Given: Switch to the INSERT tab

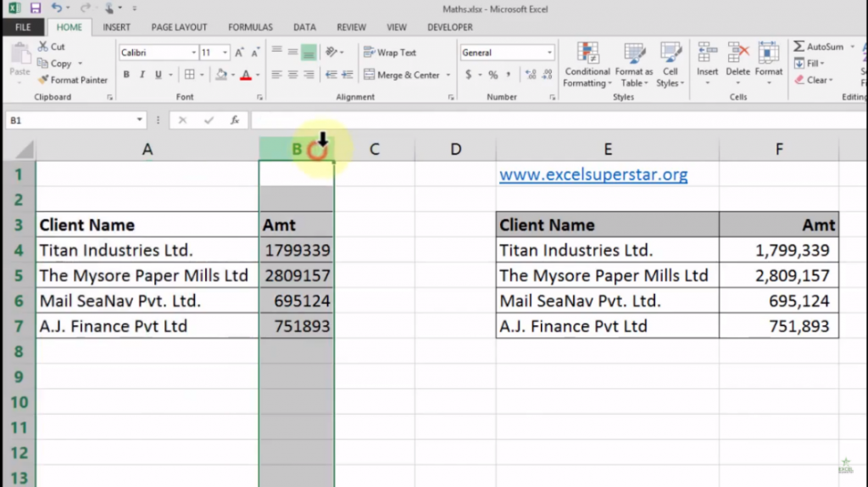Looking at the screenshot, I should [x=116, y=27].
